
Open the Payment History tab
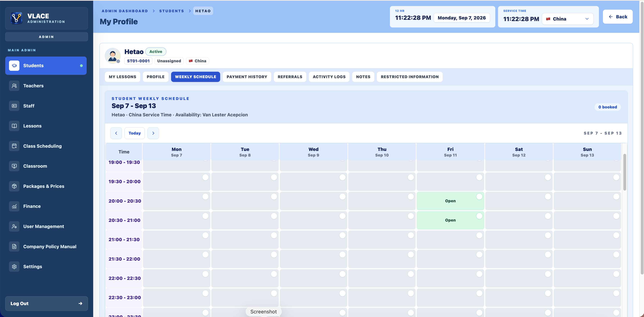(x=247, y=77)
